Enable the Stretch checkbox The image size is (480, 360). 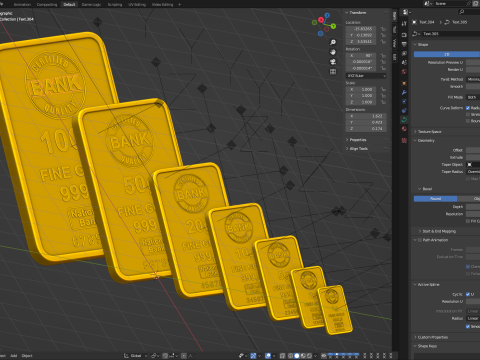[468, 114]
